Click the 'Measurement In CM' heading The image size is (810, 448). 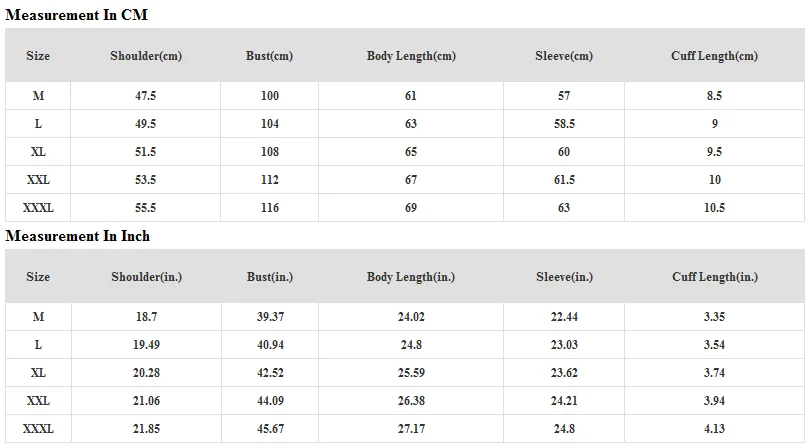point(77,15)
